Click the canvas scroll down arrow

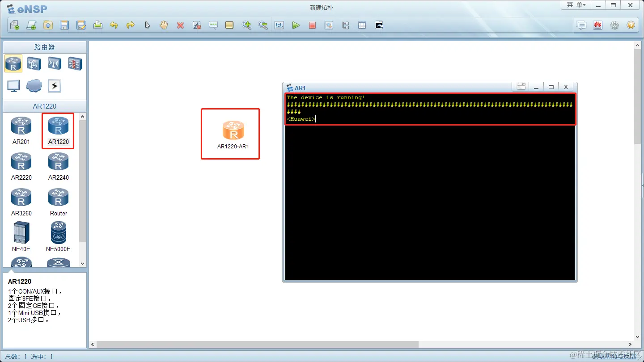pos(637,337)
